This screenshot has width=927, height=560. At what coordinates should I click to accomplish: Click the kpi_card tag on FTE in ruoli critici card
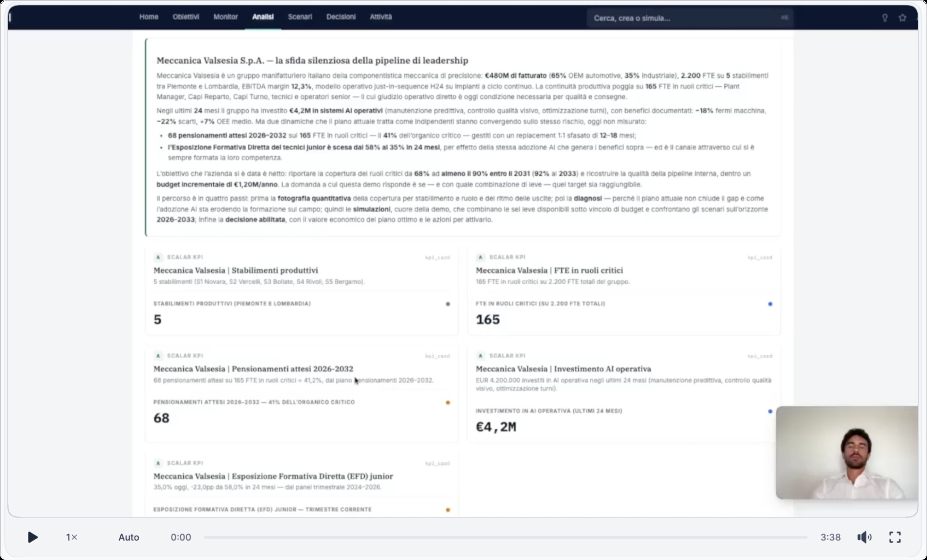tap(760, 258)
